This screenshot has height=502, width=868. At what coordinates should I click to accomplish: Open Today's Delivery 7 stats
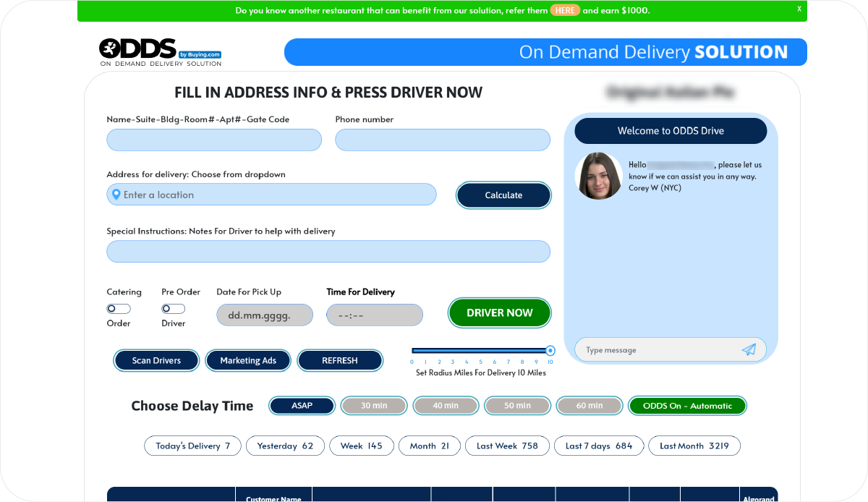193,446
